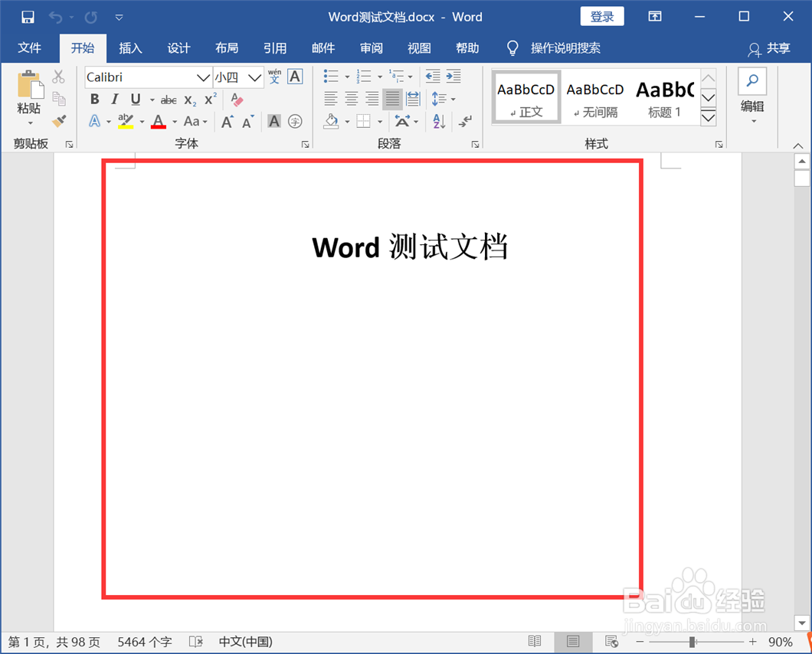Select the Format Painter tool

coord(59,121)
